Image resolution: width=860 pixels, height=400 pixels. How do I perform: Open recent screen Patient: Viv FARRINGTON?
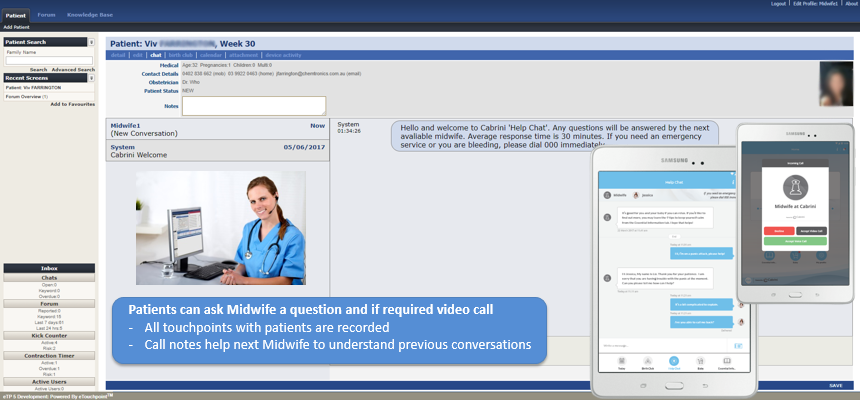[33, 88]
